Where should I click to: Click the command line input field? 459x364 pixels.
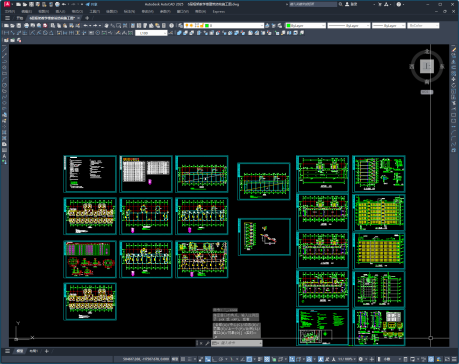pyautogui.click(x=237, y=343)
